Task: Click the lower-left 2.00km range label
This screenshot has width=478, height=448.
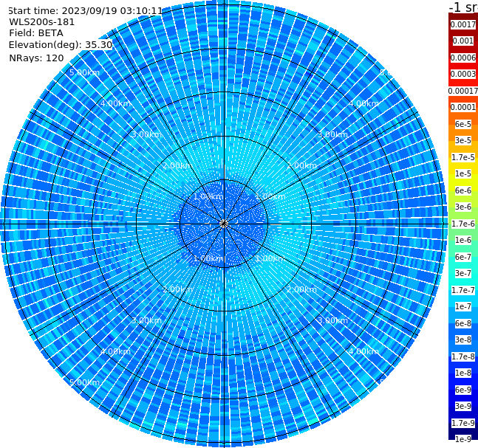Action: [178, 289]
